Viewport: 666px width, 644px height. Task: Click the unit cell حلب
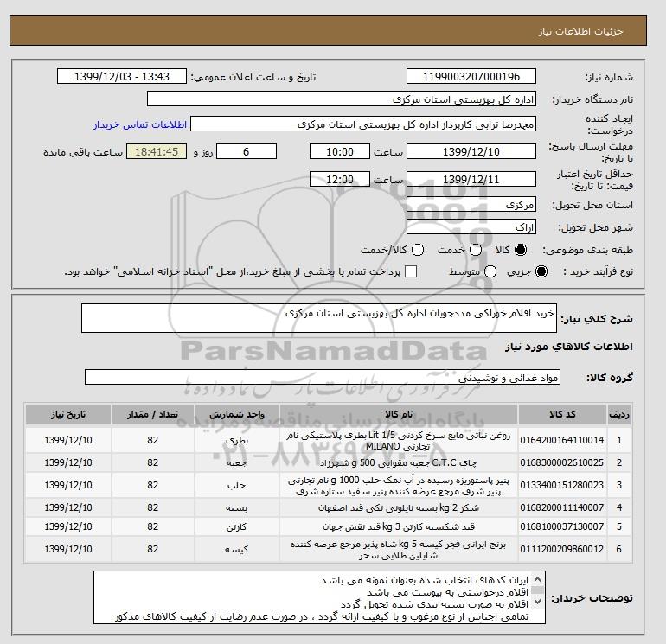click(x=237, y=485)
